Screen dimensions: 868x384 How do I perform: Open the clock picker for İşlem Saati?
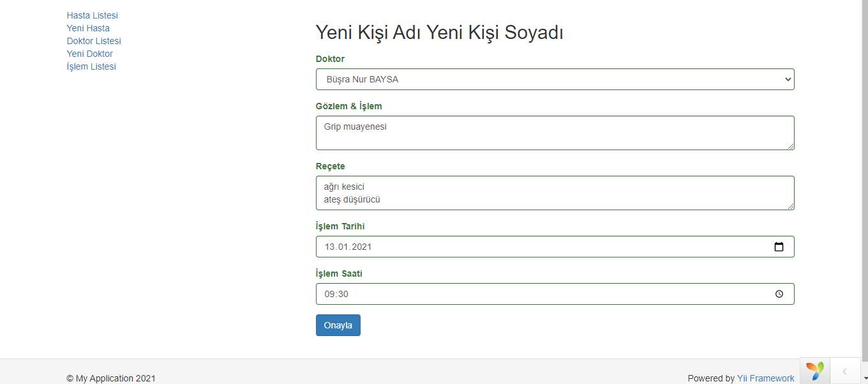click(779, 294)
